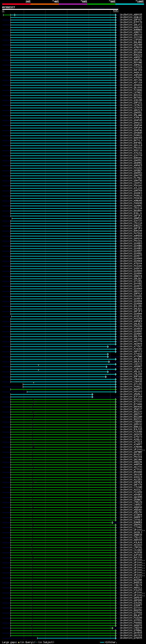146x644 pixels.
Task: Click the green ~80% legend segment
Action: [x=101, y=4]
